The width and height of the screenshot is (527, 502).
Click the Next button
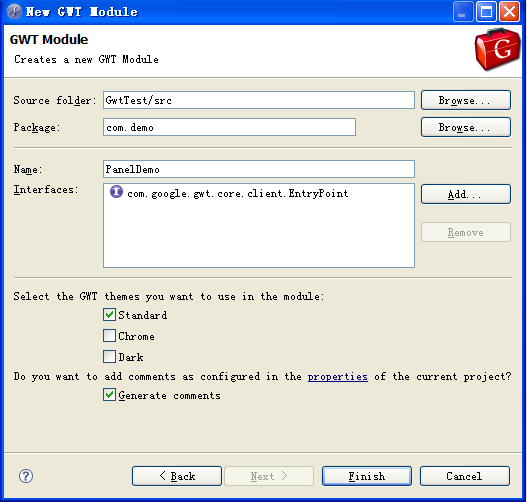coord(269,476)
